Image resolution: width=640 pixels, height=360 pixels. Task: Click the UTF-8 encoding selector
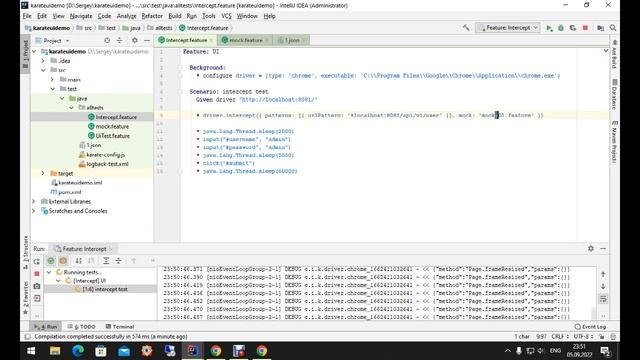(x=583, y=336)
